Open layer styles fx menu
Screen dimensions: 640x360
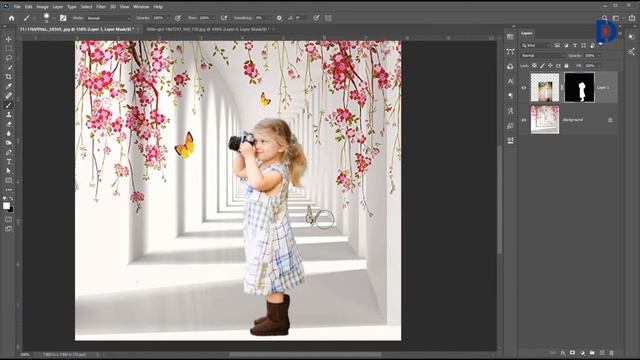click(563, 353)
